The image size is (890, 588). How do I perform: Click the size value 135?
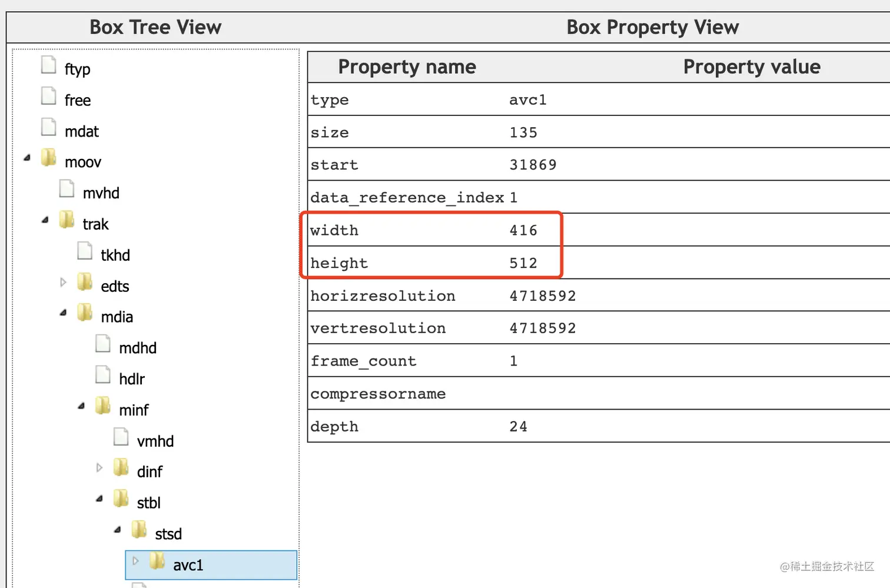(x=523, y=132)
